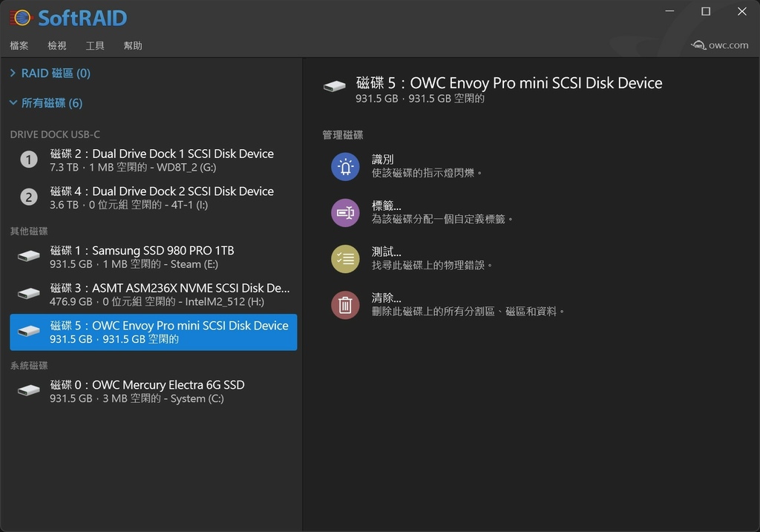Maximize the SoftRAID window

706,10
